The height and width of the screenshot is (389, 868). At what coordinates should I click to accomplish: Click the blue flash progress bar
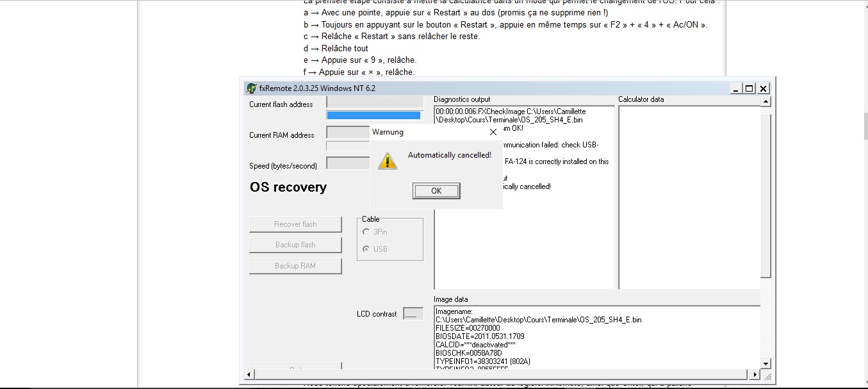coord(374,115)
